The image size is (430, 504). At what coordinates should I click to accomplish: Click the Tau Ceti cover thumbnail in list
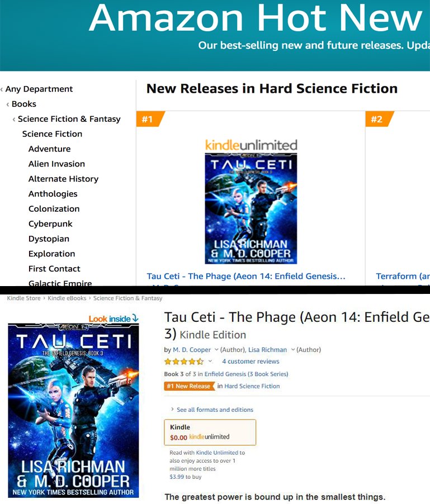pyautogui.click(x=251, y=208)
